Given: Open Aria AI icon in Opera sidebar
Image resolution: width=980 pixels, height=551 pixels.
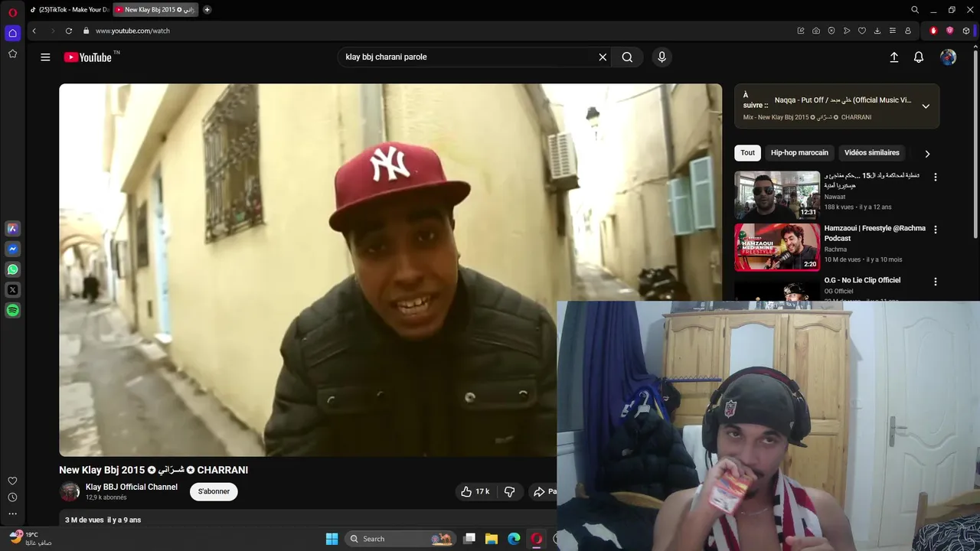Looking at the screenshot, I should pyautogui.click(x=12, y=228).
